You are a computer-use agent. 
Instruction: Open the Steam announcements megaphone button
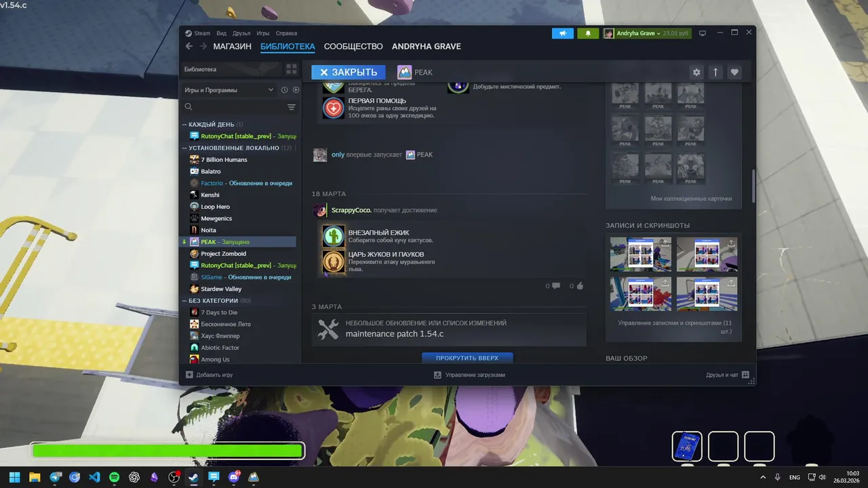(x=562, y=33)
